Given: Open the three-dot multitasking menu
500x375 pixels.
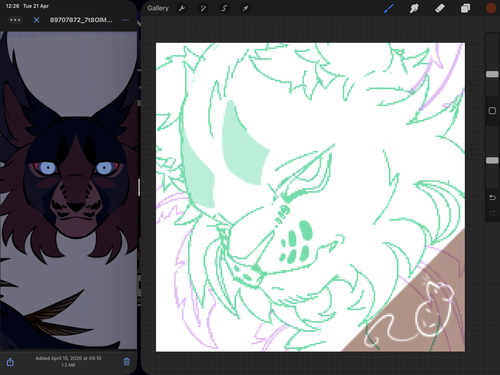Looking at the screenshot, I should (15, 20).
